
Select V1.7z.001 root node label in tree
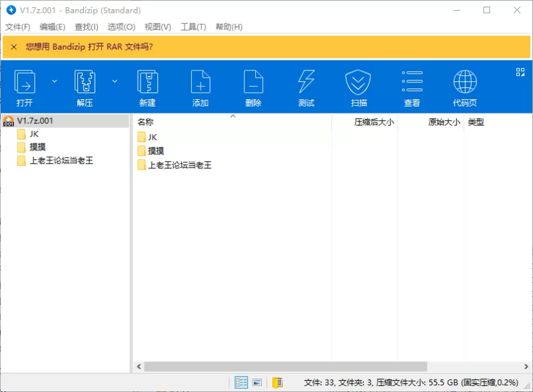point(35,121)
